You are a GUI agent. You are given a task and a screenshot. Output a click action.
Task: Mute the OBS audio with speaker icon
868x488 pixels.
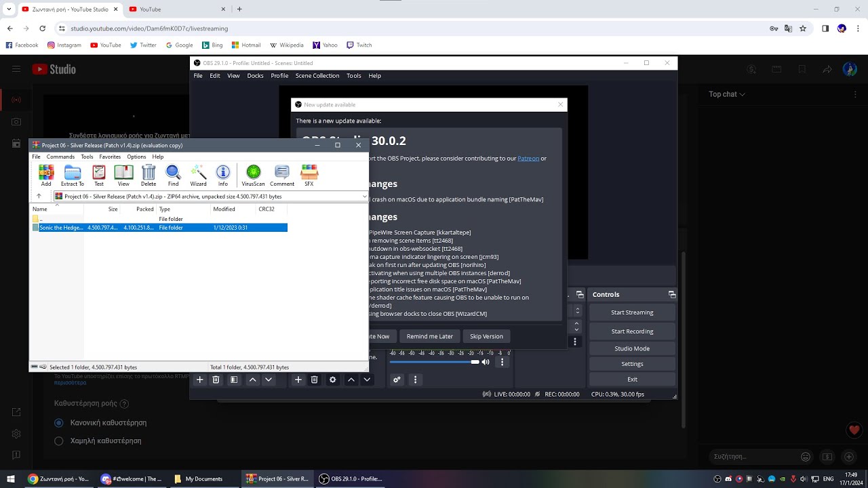486,362
